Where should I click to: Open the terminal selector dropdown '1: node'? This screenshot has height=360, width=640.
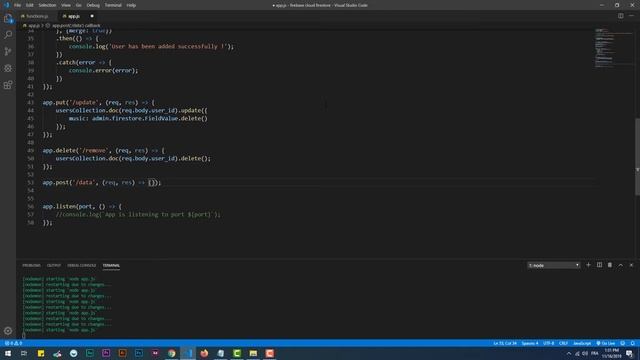[553, 265]
